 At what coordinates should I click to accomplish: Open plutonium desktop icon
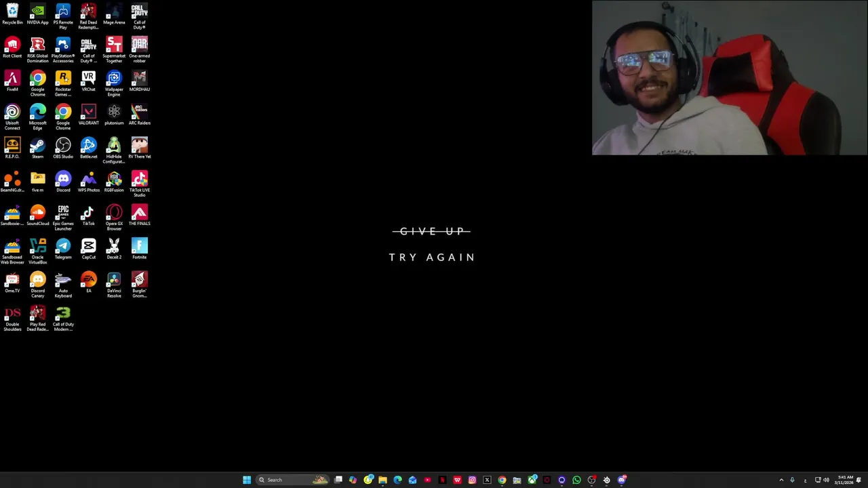114,115
